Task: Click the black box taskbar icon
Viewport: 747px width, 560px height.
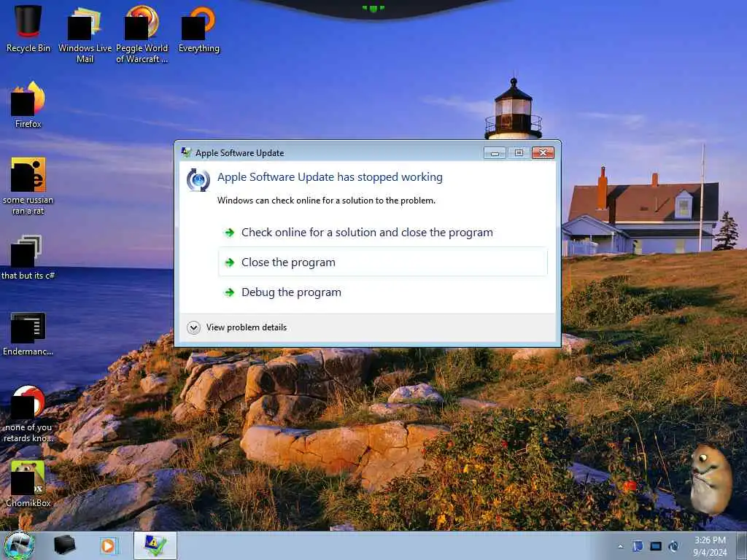Action: [64, 545]
